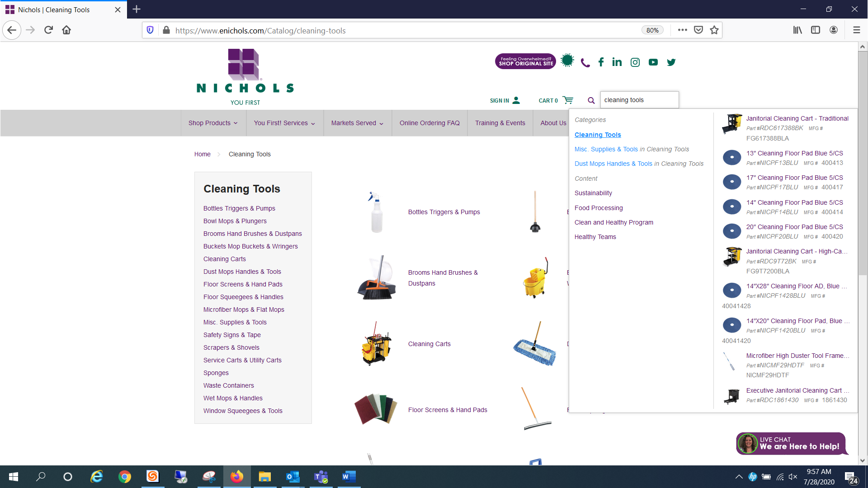Open Window Squeegees & Tools sidebar link
Screen dimensions: 868x488
coord(243,411)
